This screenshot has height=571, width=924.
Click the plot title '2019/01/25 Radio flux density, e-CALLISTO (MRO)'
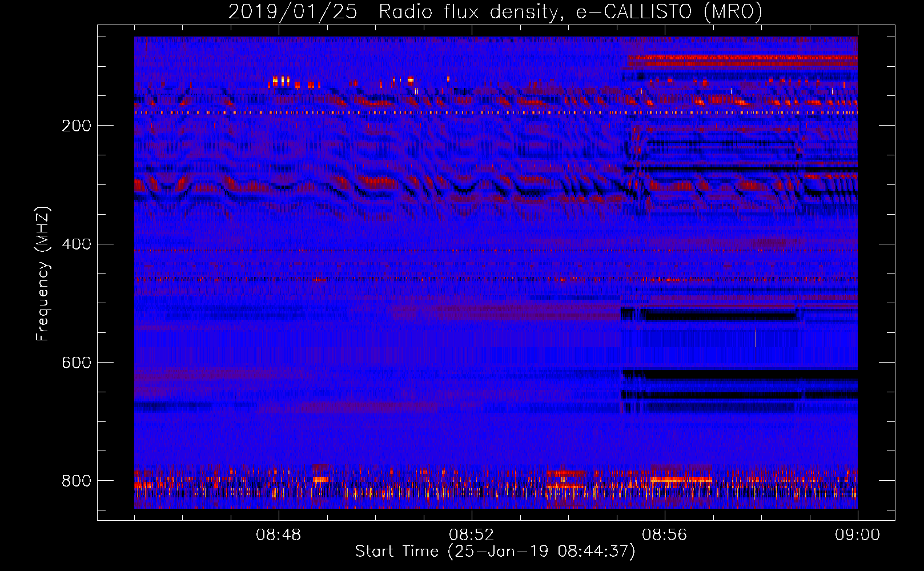click(x=495, y=12)
